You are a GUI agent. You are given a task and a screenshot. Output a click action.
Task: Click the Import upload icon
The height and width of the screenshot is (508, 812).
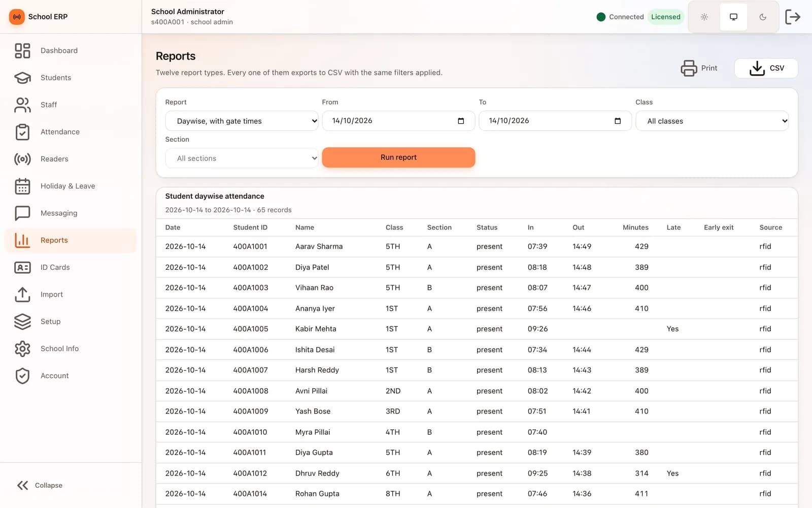point(22,295)
